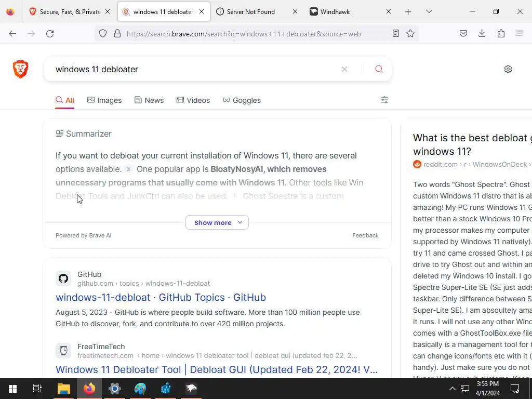Toggle reader view icon in address bar

[x=395, y=33]
